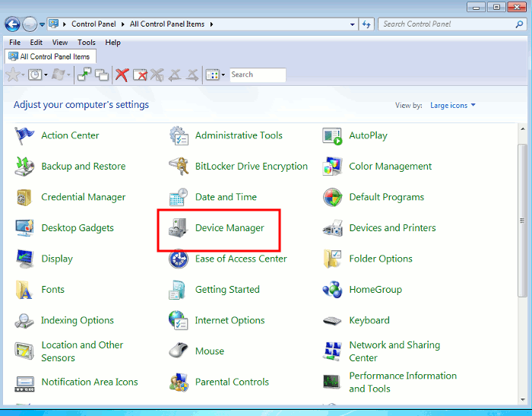Open the Keyboard link
The width and height of the screenshot is (532, 416).
[369, 320]
